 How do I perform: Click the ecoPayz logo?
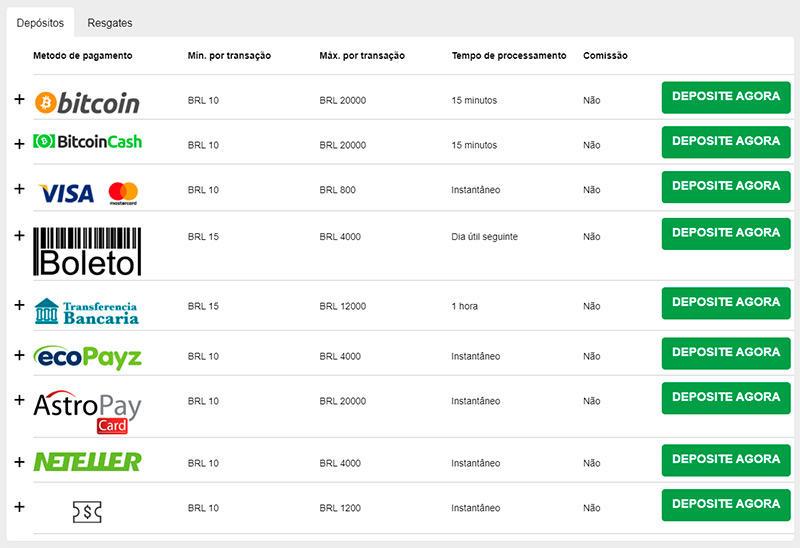(x=87, y=357)
